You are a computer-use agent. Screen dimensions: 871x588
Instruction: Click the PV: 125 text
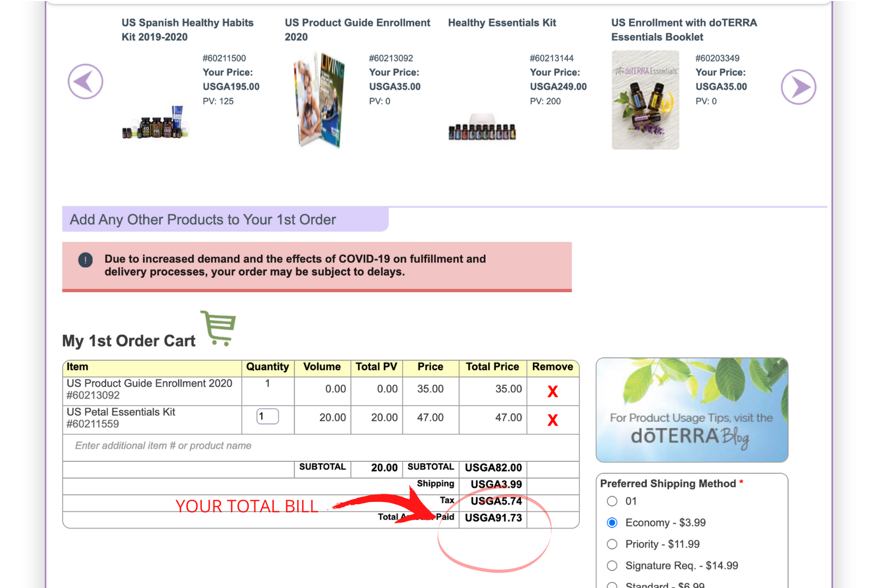pos(218,101)
